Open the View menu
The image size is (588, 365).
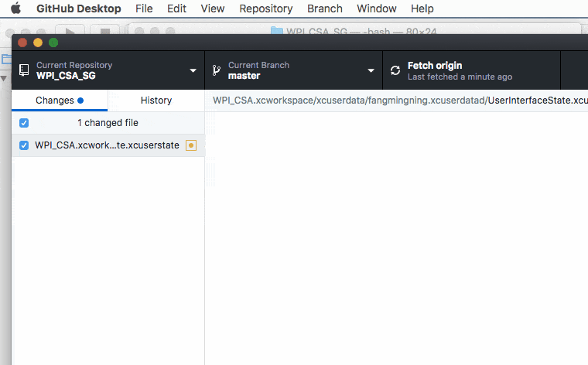(x=212, y=9)
